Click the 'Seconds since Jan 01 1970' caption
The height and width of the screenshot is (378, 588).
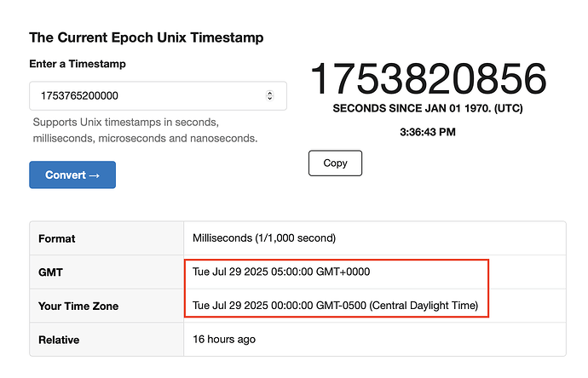[428, 109]
